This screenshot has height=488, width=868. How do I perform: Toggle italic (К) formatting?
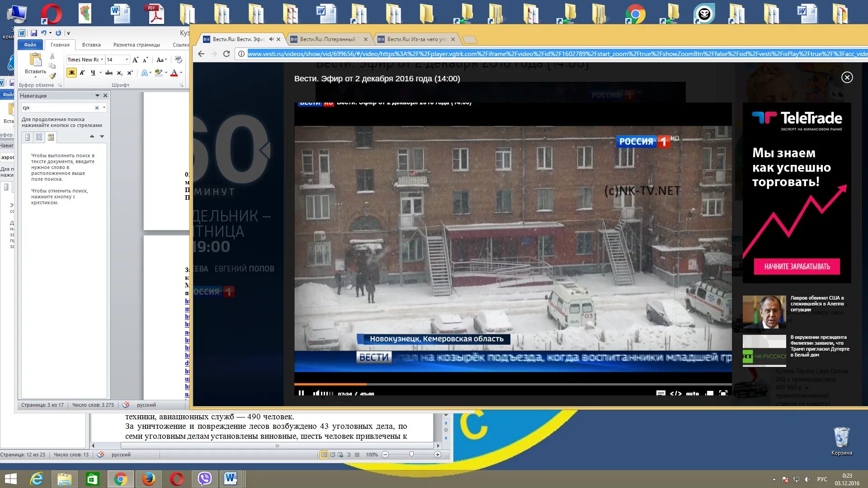point(82,73)
